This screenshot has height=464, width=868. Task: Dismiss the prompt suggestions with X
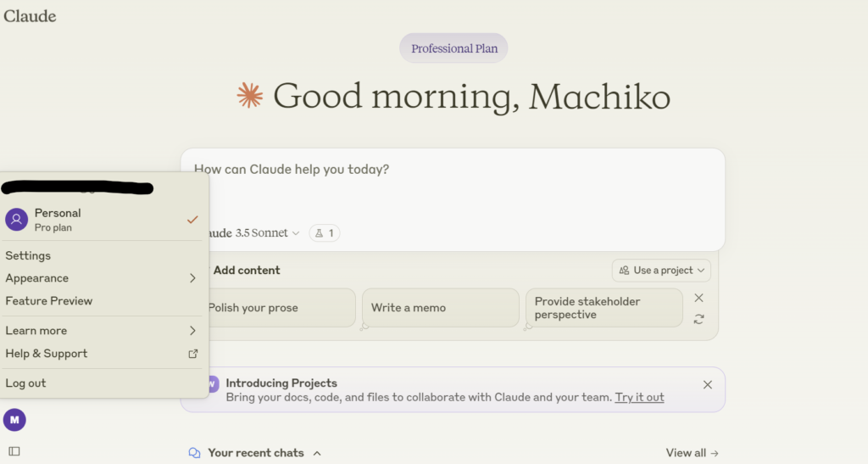click(698, 298)
